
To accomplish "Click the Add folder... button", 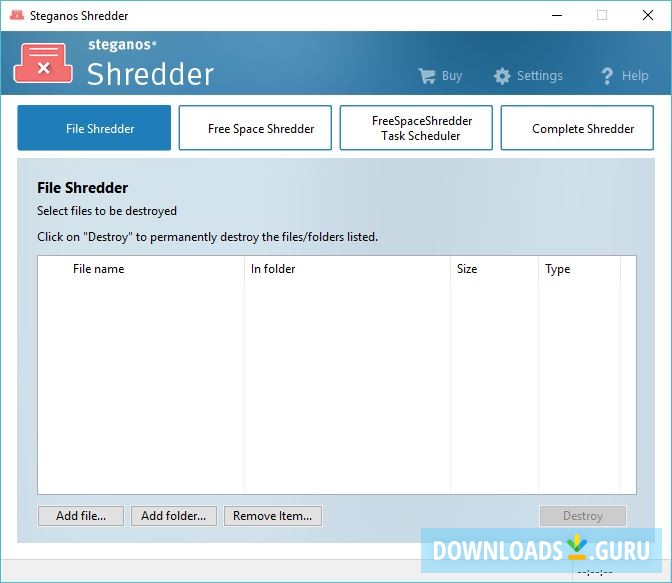I will point(174,516).
